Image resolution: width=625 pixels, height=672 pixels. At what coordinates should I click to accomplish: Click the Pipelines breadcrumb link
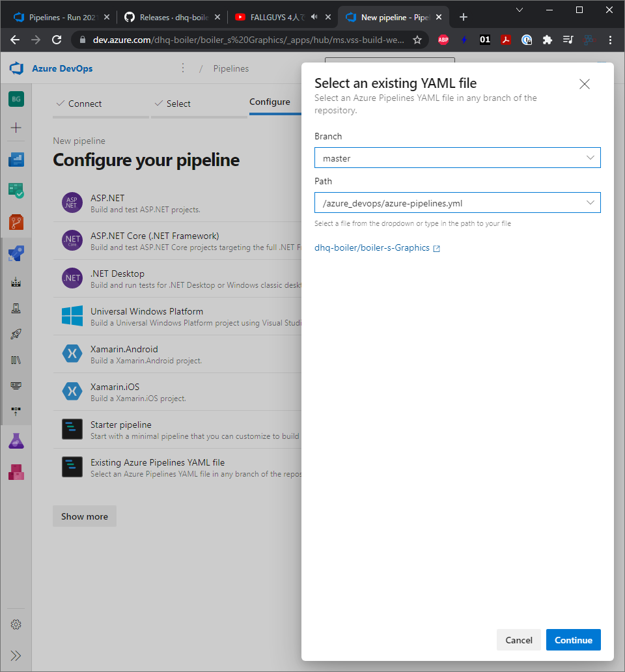tap(231, 68)
